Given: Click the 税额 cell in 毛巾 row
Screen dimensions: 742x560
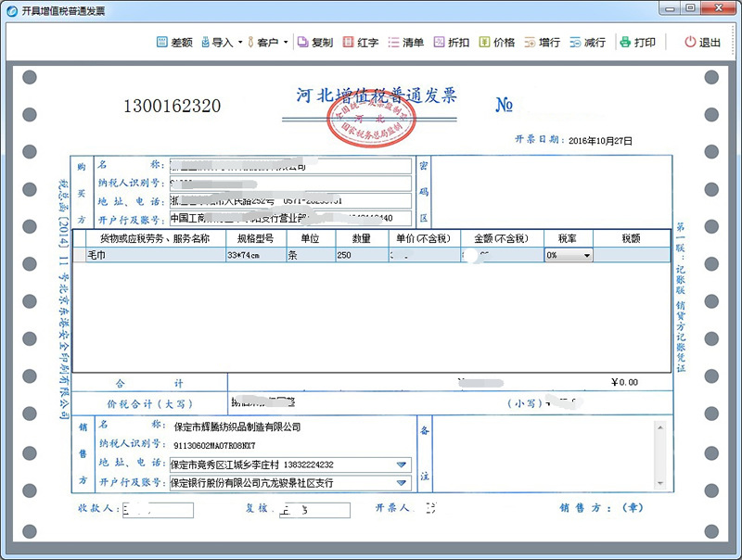Looking at the screenshot, I should tap(632, 255).
